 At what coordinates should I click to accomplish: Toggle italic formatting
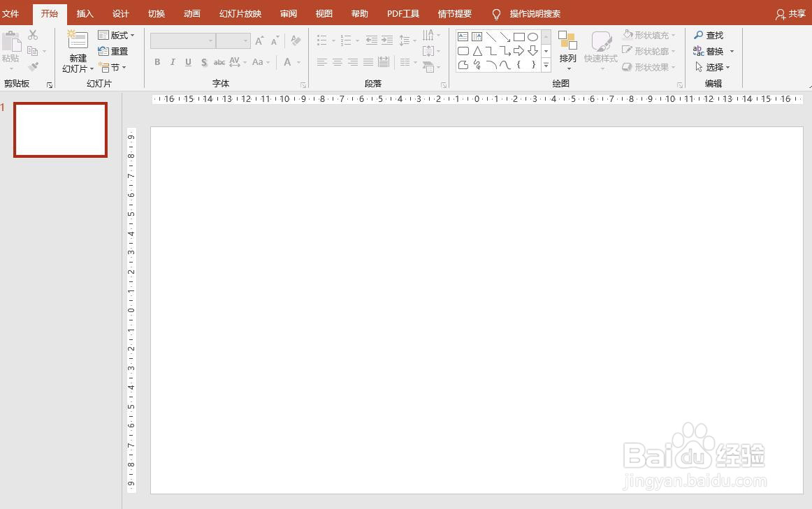pos(173,62)
